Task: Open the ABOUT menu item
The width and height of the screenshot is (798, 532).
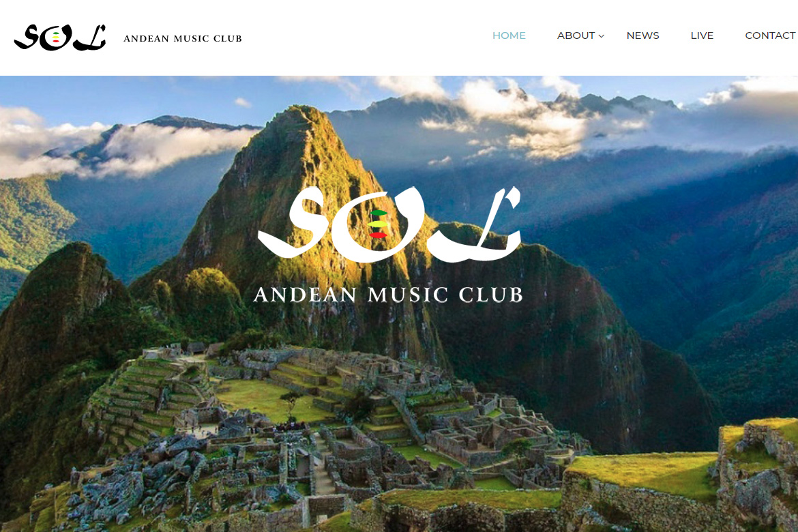Action: (x=576, y=35)
